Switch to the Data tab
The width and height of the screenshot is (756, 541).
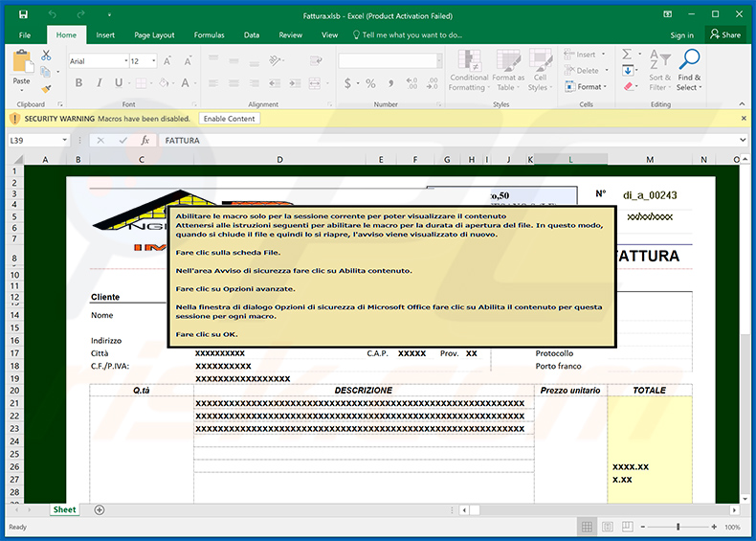click(252, 34)
